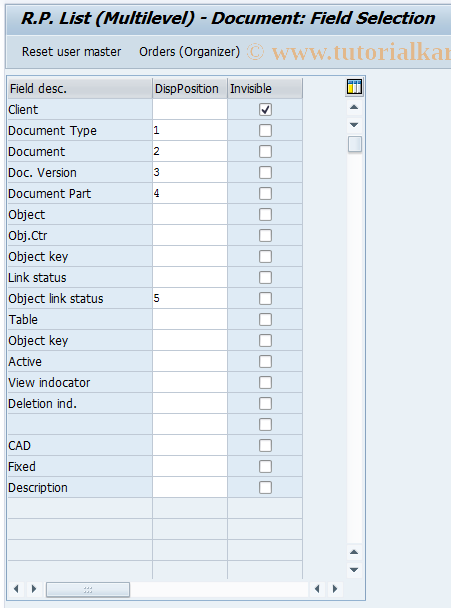Viewport: 451px width, 608px height.
Task: Uncheck Invisible for the Client field
Action: (265, 110)
